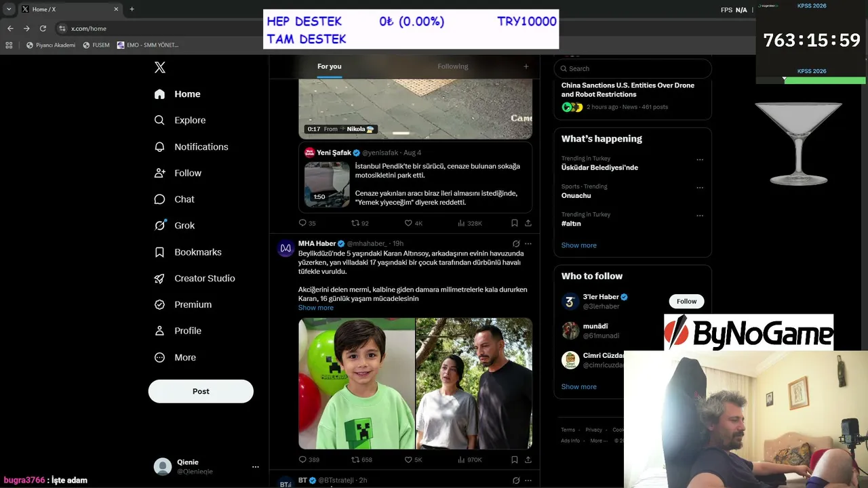Reply to MHA Haber post (389)

[309, 460]
